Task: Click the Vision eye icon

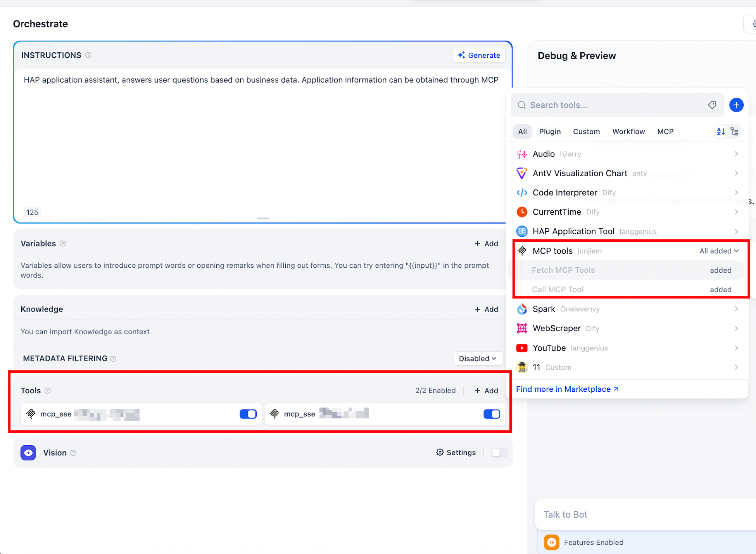Action: 28,452
